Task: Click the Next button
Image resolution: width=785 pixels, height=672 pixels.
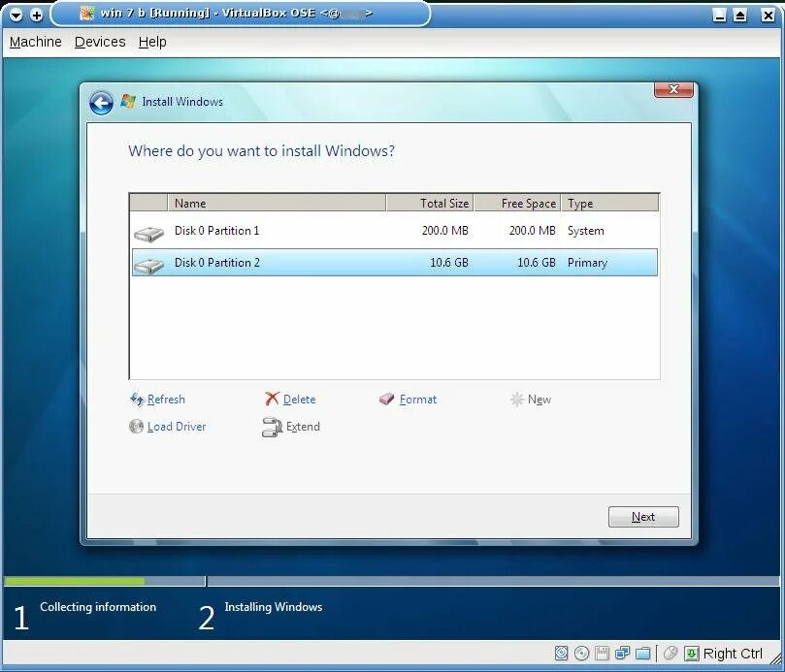Action: (643, 517)
